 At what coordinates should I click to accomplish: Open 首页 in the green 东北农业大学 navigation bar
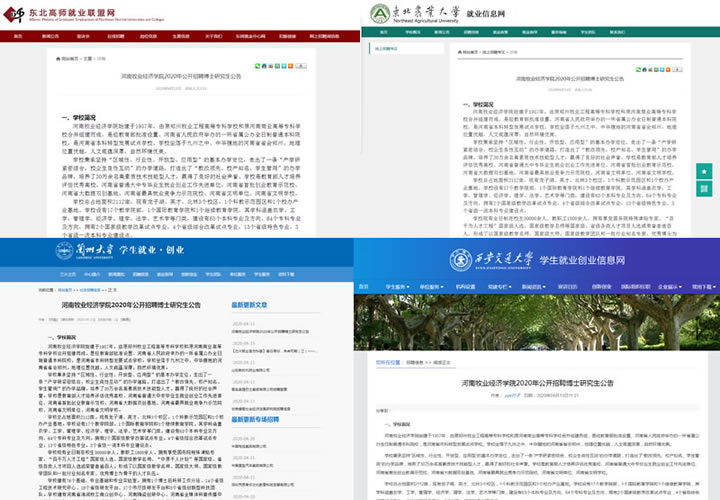384,32
